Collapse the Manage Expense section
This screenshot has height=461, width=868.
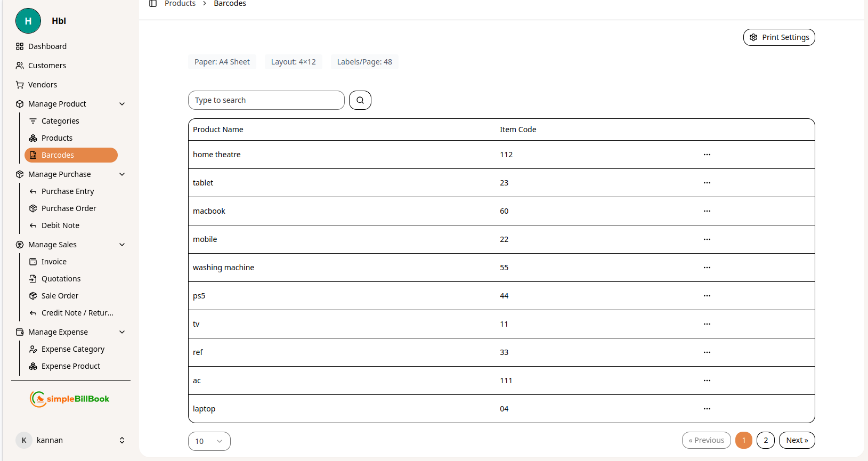point(122,332)
